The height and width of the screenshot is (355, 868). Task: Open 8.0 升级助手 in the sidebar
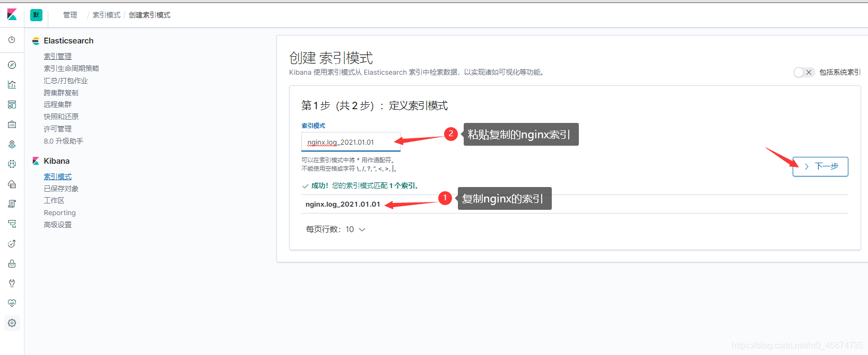pyautogui.click(x=64, y=141)
